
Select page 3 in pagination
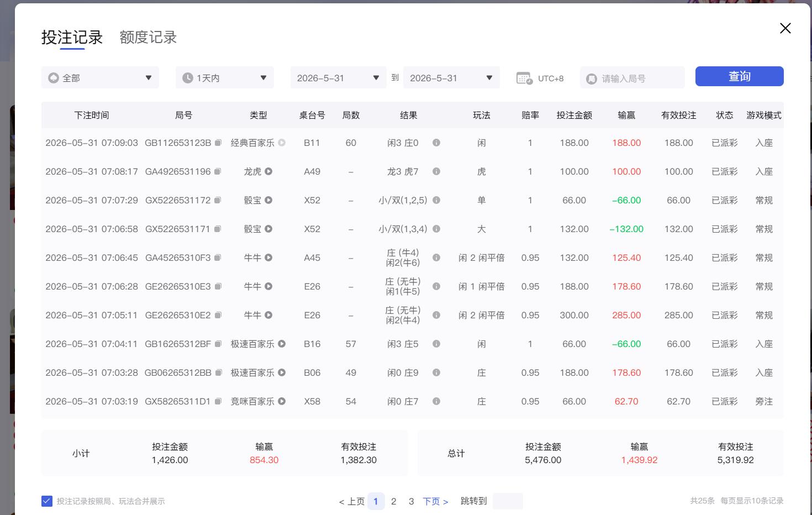point(412,501)
